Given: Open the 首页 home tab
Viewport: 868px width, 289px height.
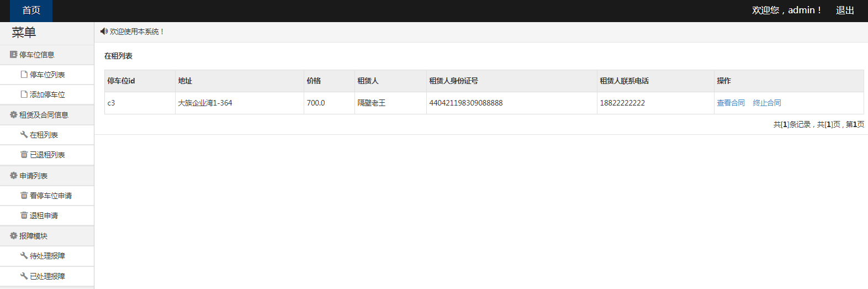Looking at the screenshot, I should (x=31, y=10).
